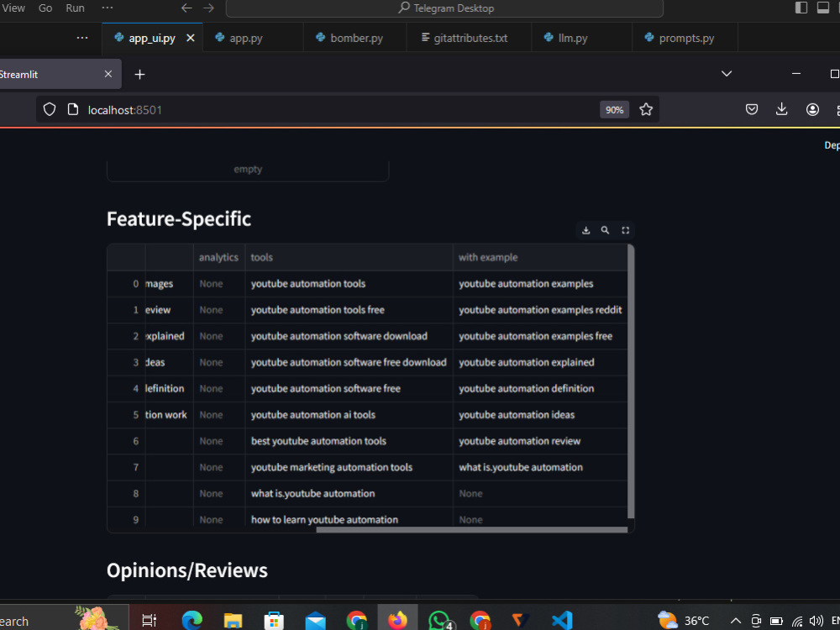Open Visual Studio Code from taskbar
Viewport: 840px width, 630px height.
562,621
